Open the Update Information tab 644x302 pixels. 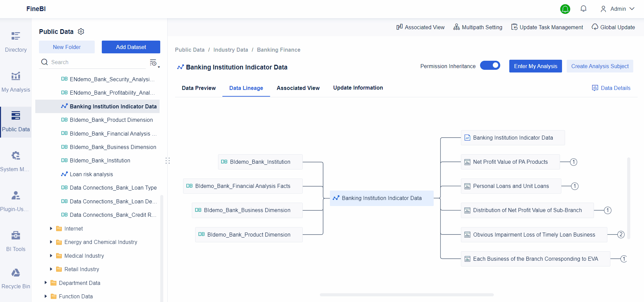358,88
